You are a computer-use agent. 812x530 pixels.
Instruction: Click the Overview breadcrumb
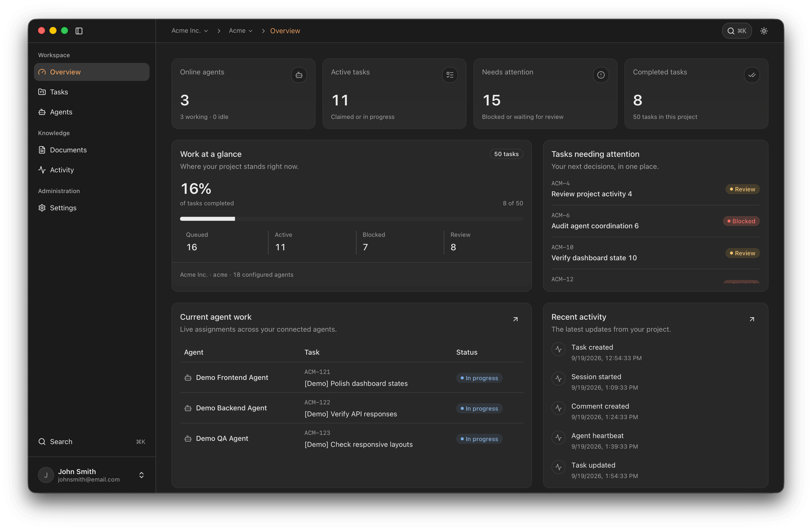pos(285,31)
